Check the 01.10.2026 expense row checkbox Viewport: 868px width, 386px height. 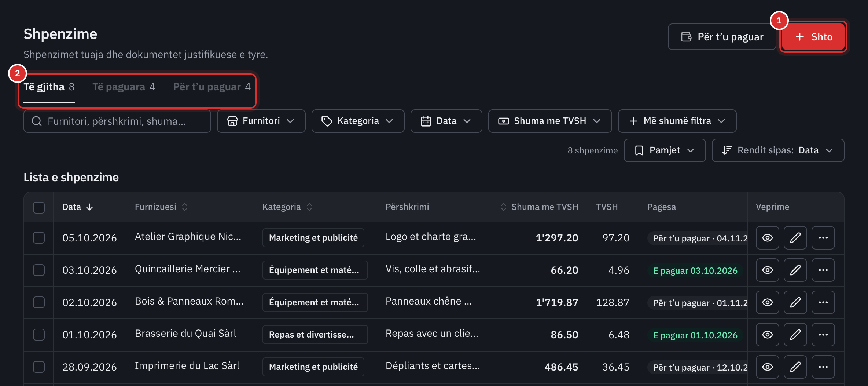[39, 335]
